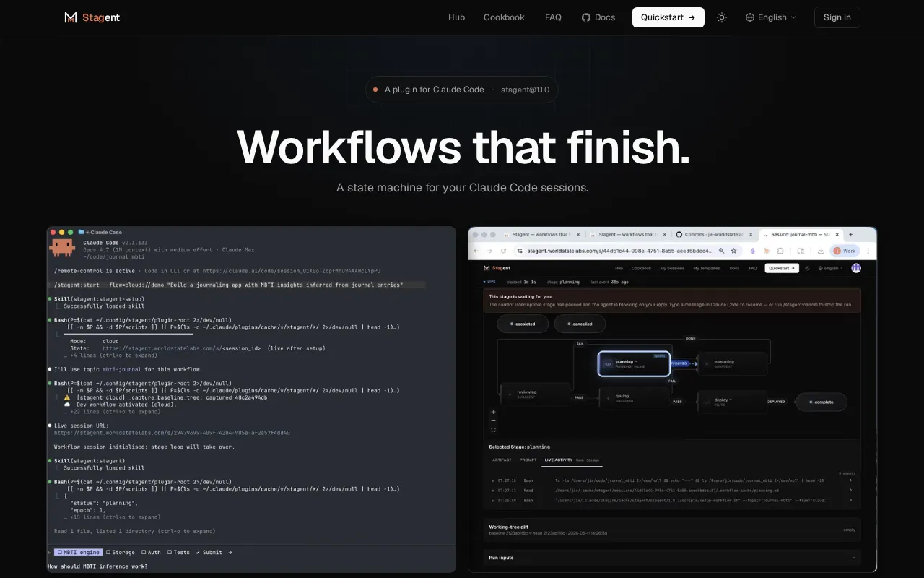
Task: Click the back arrow in embedded browser screenshot
Action: pos(476,251)
